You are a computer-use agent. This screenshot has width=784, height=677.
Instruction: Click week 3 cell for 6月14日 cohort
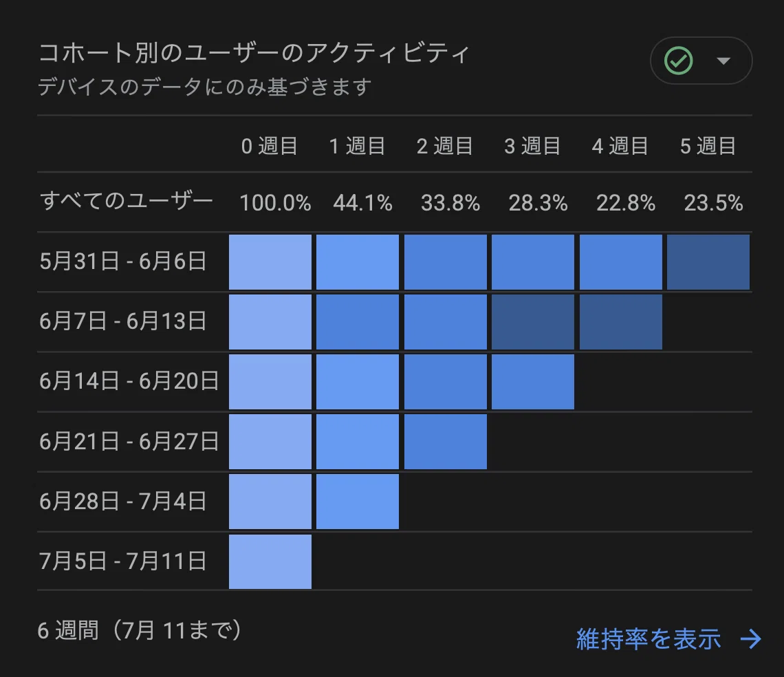(533, 382)
